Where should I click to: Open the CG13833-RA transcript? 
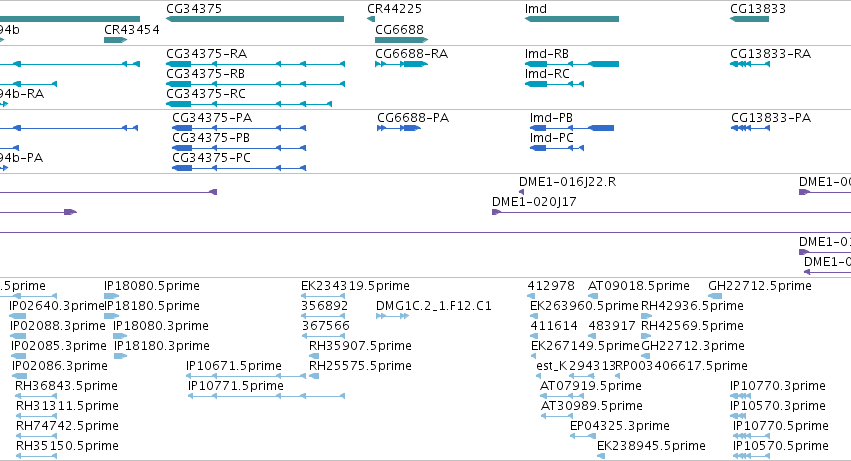(x=750, y=64)
